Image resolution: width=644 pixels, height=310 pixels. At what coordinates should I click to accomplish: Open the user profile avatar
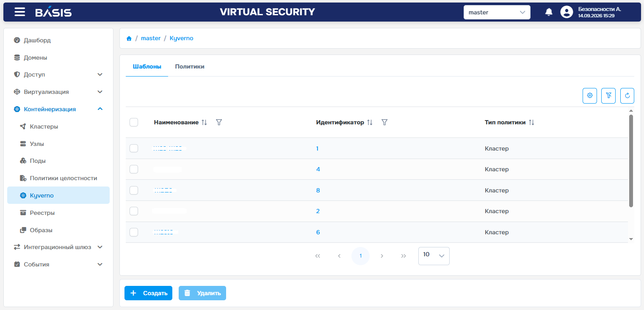[x=567, y=12]
